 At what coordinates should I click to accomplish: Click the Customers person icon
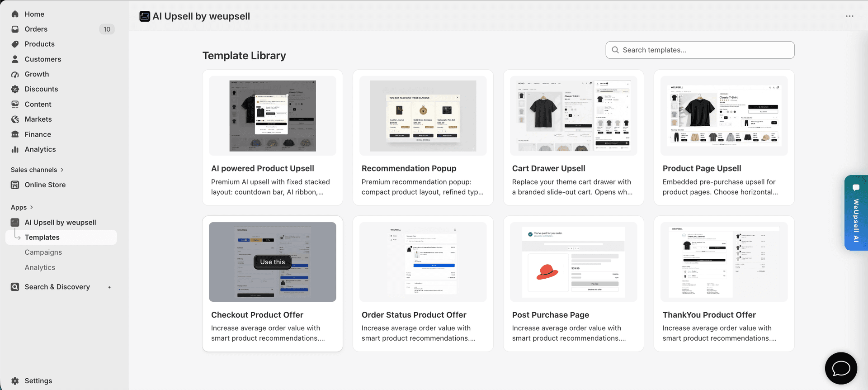pos(15,59)
